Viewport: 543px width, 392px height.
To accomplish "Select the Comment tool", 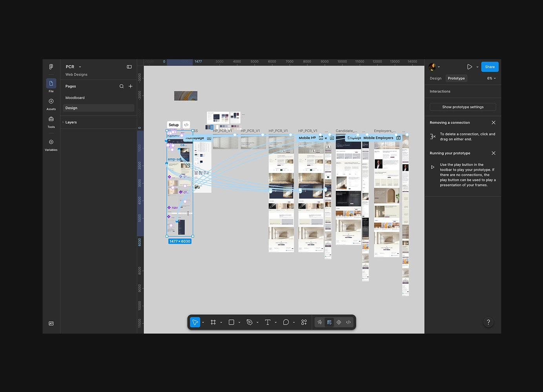I will 286,322.
